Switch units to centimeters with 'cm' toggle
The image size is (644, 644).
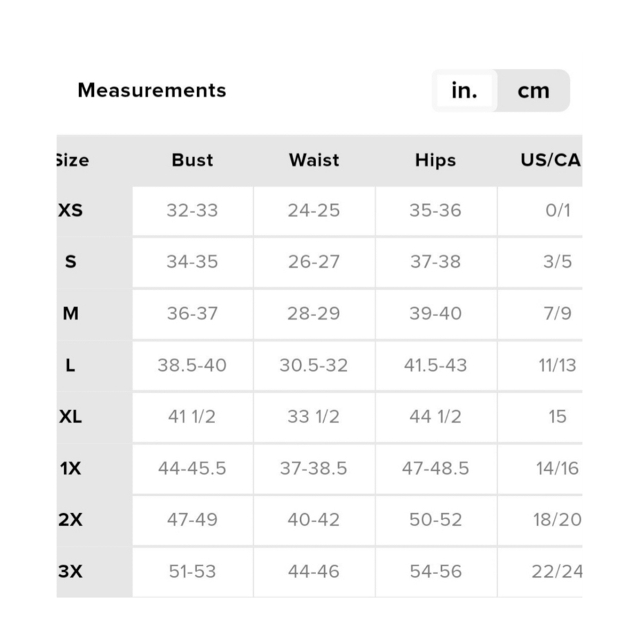533,90
